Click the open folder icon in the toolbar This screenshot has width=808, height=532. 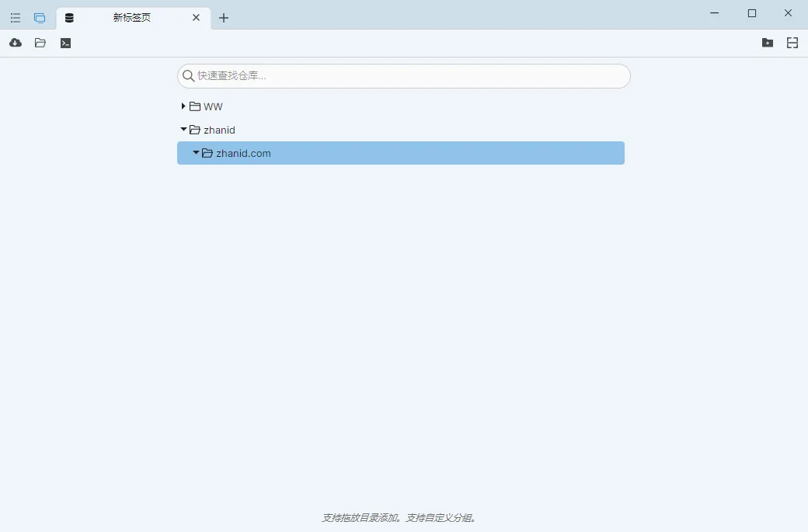click(40, 43)
